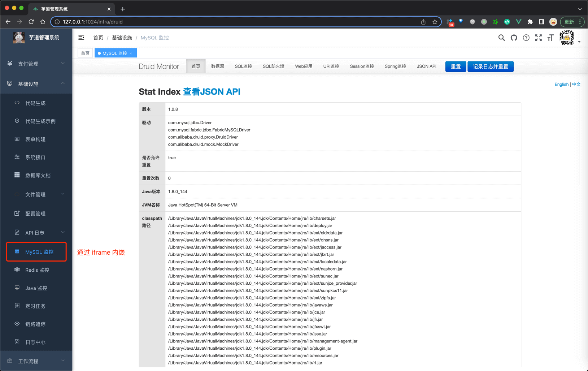Bookmark this page with star icon
Image resolution: width=588 pixels, height=371 pixels.
(435, 22)
